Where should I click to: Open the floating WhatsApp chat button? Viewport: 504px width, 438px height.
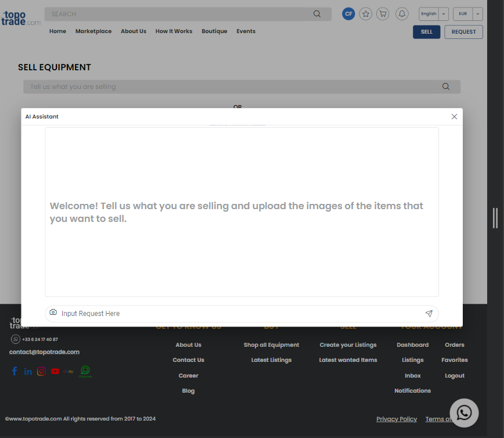464,413
